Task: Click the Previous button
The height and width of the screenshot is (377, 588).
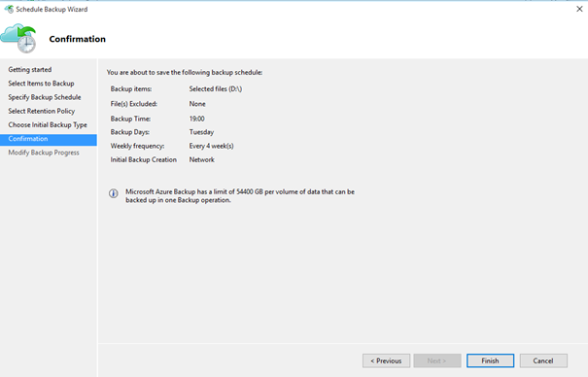Action: pyautogui.click(x=386, y=360)
